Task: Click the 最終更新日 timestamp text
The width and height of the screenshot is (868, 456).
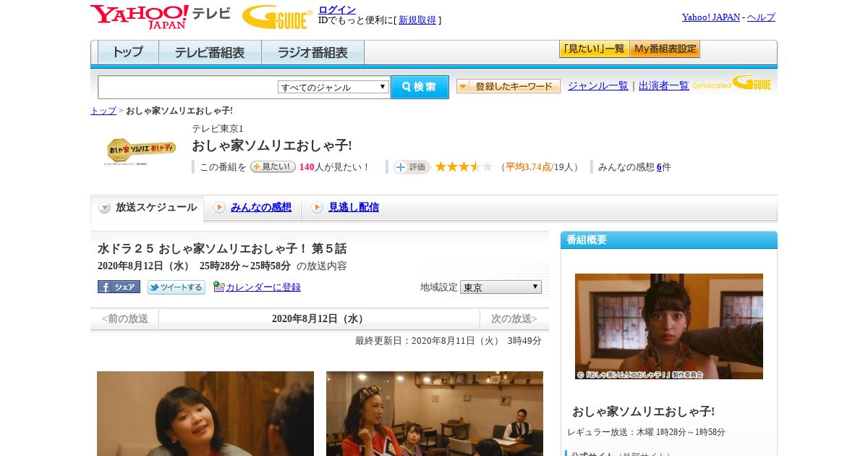Action: (448, 340)
